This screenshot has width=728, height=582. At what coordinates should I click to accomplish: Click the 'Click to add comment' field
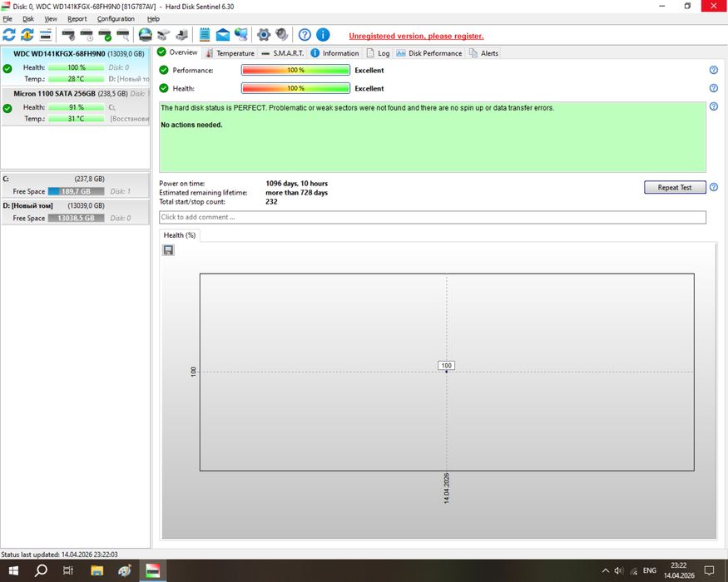(433, 217)
